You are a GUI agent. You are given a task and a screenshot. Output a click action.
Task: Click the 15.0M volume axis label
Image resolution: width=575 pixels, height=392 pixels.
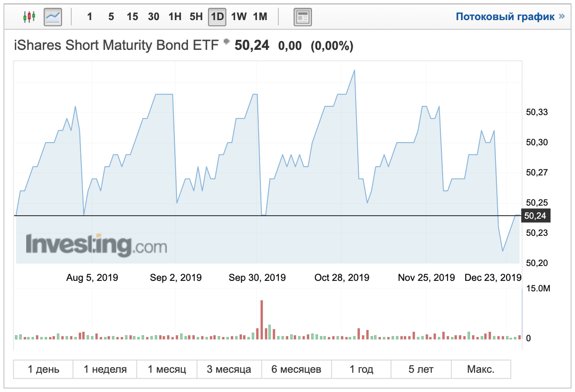(538, 288)
